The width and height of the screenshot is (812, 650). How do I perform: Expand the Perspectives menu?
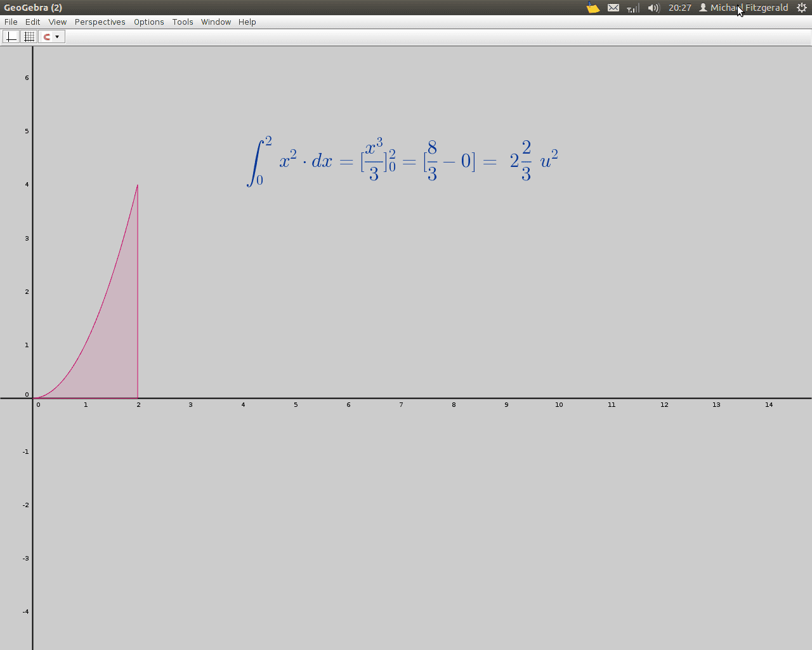pyautogui.click(x=100, y=22)
